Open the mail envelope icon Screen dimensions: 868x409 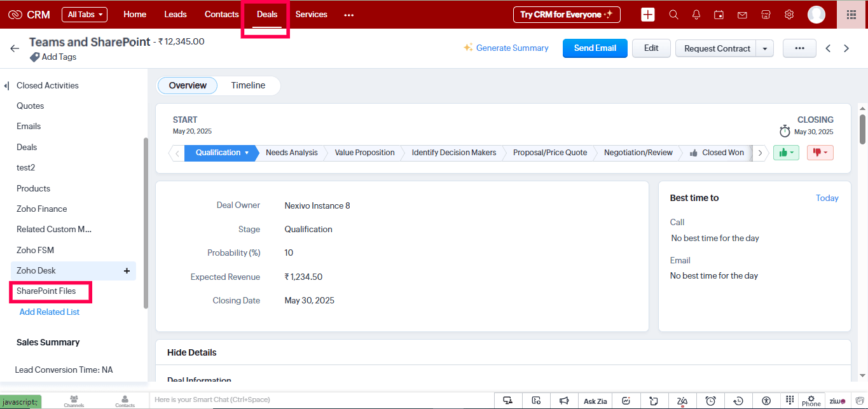coord(741,15)
